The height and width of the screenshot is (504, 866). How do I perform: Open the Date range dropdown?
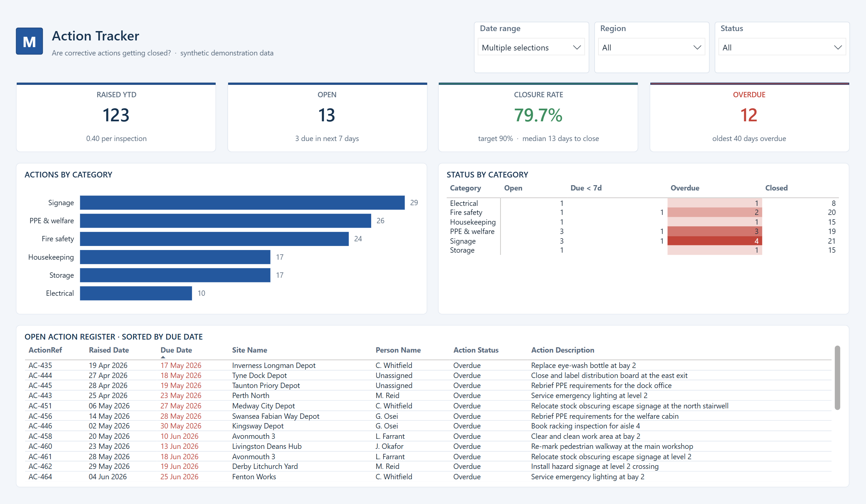tap(531, 47)
